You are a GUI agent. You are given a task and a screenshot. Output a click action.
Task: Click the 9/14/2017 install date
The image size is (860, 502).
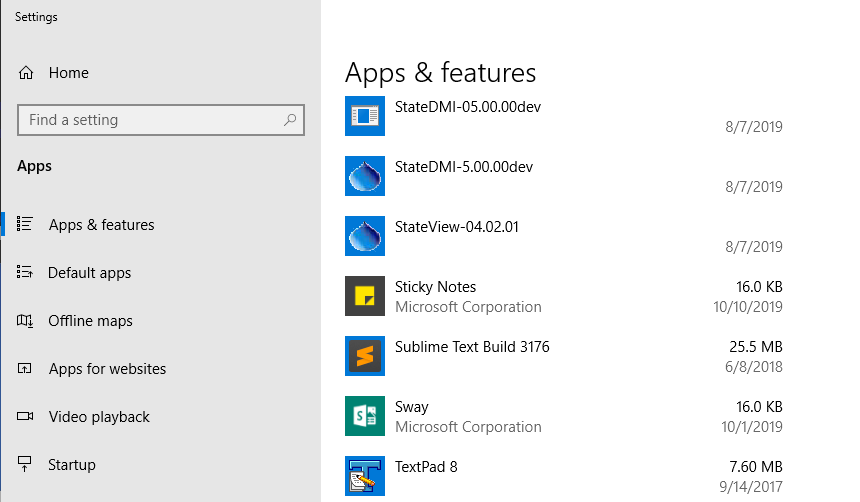751,487
